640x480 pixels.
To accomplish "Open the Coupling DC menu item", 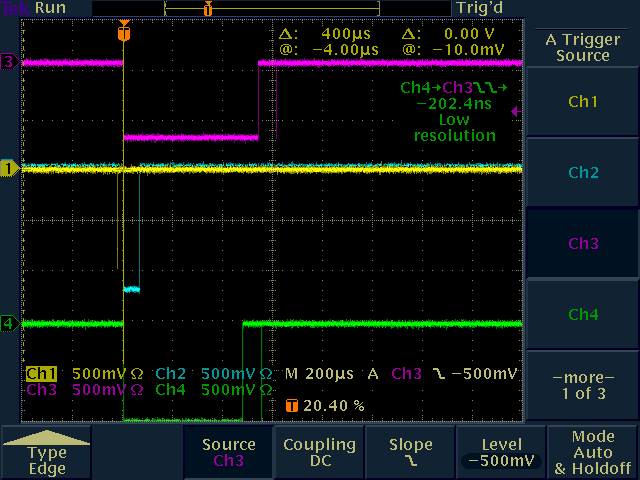I will 320,452.
